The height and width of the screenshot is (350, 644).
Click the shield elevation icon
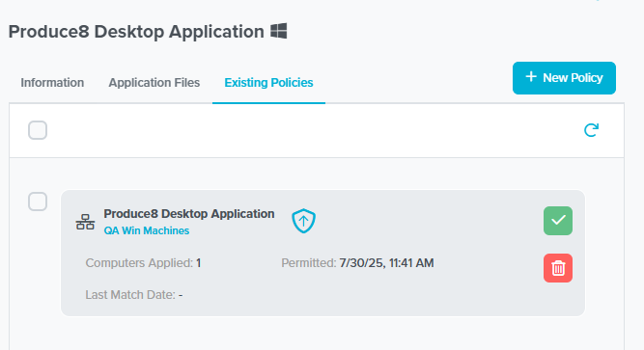click(303, 221)
